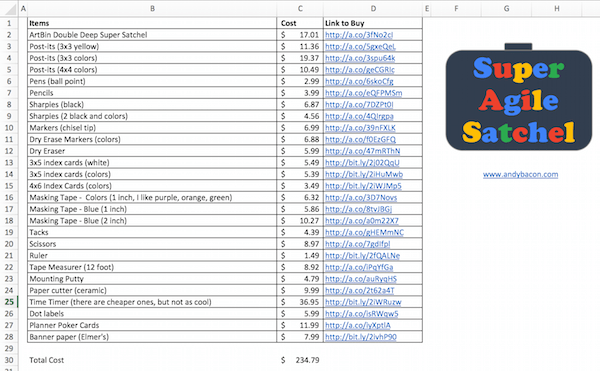
Task: Open the Dry Eraser purchase link
Action: (362, 151)
